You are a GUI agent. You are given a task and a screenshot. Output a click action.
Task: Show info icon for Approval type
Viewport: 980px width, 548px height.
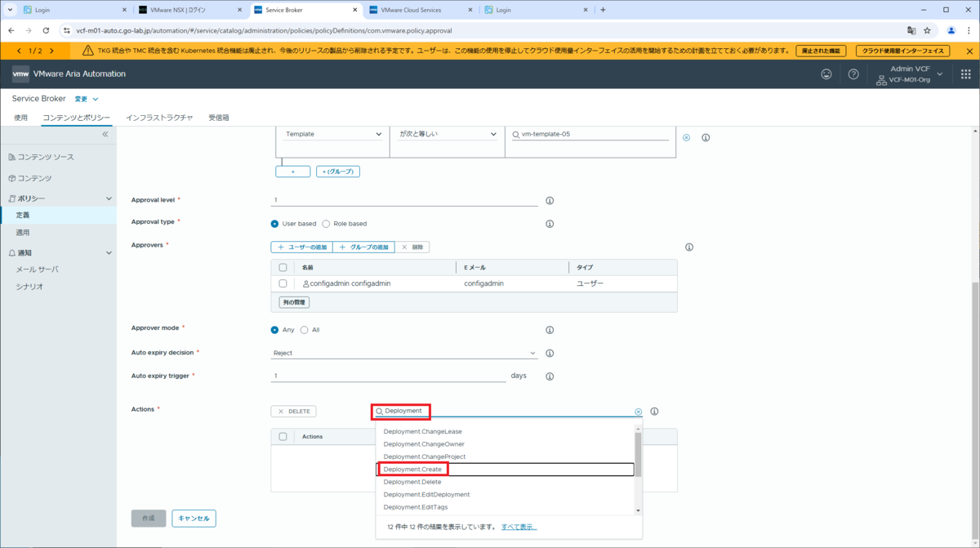(550, 224)
